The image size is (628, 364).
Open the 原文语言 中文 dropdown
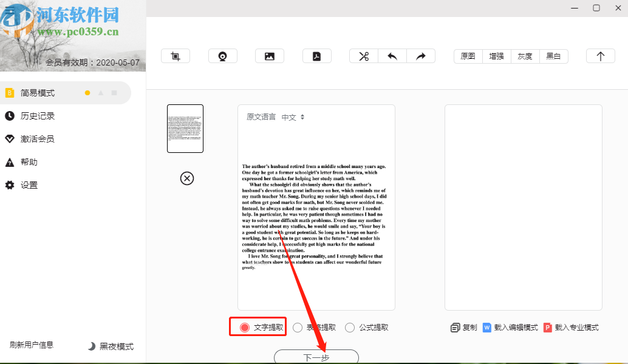[x=293, y=117]
